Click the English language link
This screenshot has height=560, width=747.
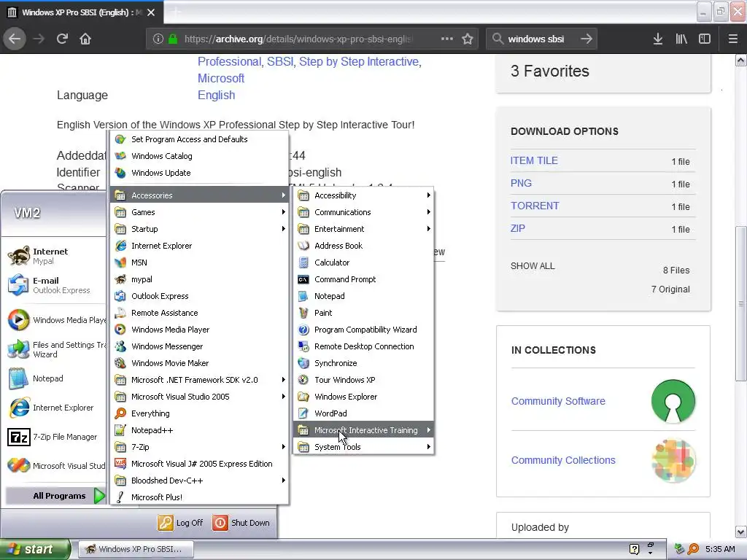216,96
